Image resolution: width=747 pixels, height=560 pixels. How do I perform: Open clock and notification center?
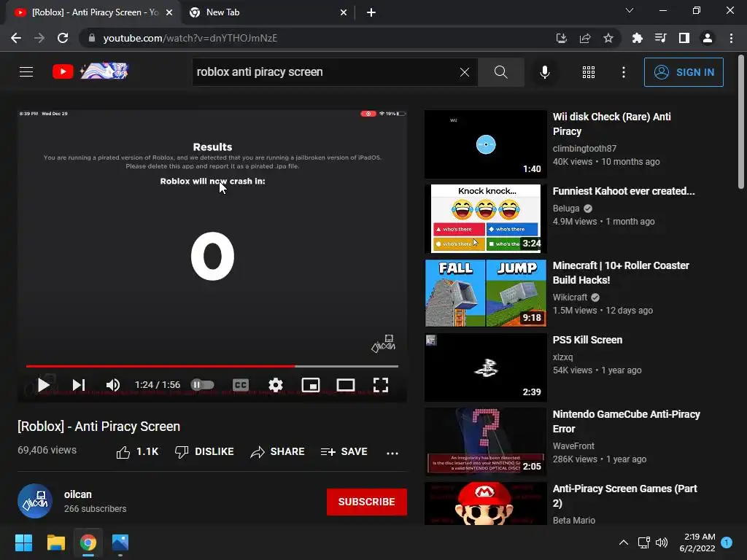coord(697,542)
